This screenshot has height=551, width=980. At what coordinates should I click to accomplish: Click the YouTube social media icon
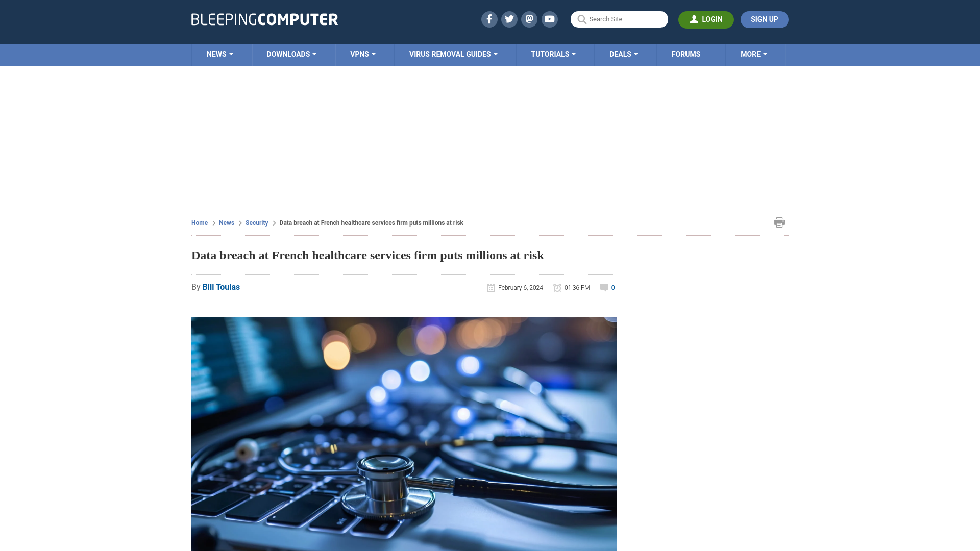click(549, 19)
